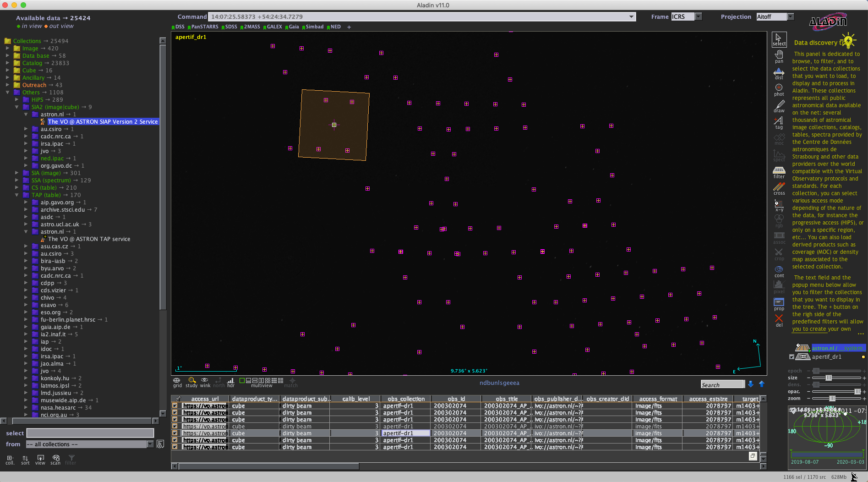Image resolution: width=868 pixels, height=482 pixels.
Task: Load the PanSTARRS bookmark
Action: point(203,27)
